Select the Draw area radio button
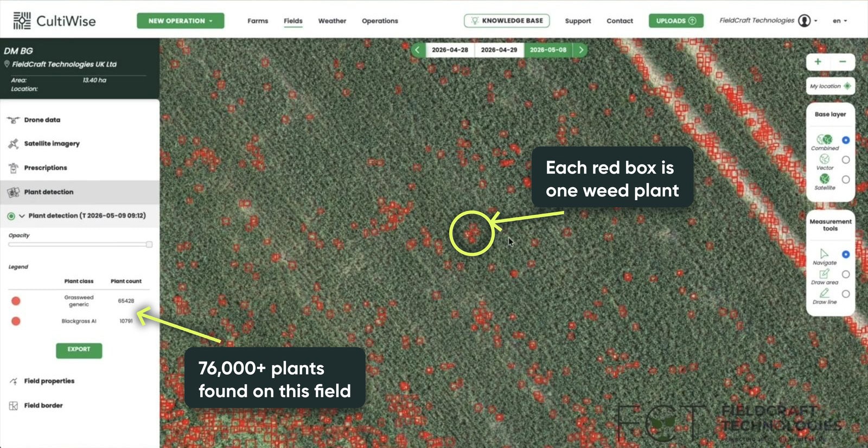The image size is (868, 448). (x=846, y=274)
